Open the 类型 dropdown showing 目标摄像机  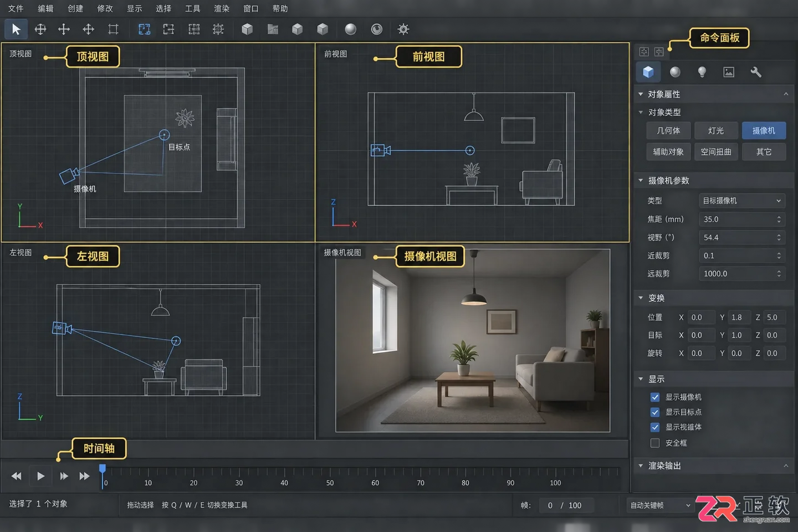point(741,201)
